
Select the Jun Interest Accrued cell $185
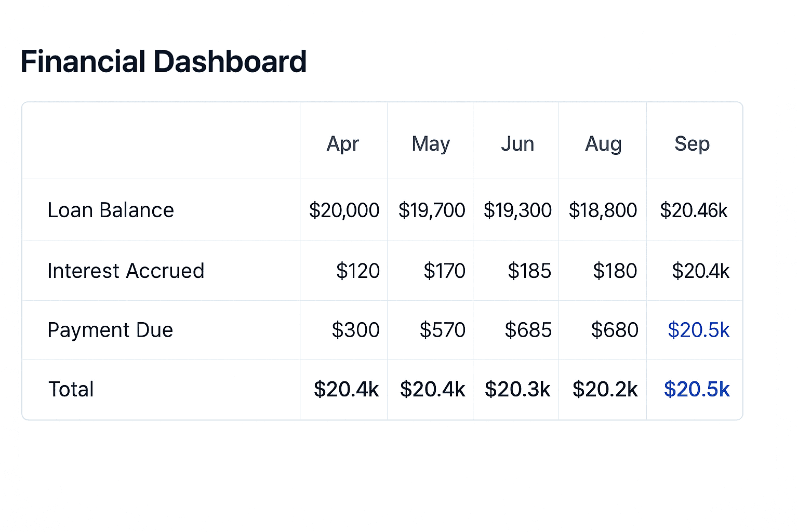point(529,271)
